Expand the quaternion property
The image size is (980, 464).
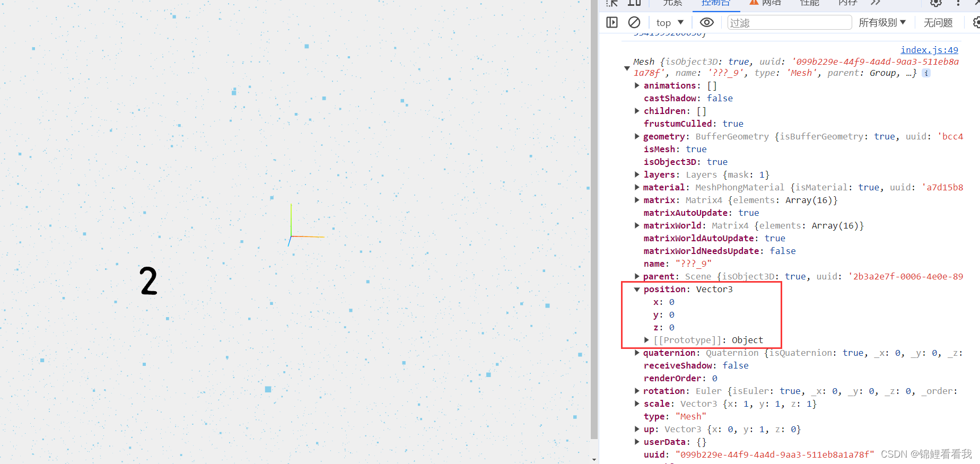coord(637,353)
